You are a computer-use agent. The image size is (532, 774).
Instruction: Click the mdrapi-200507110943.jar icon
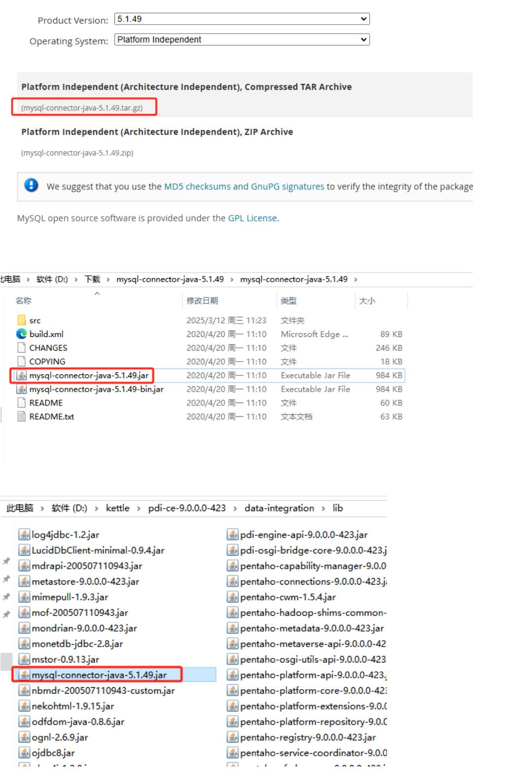(24, 566)
